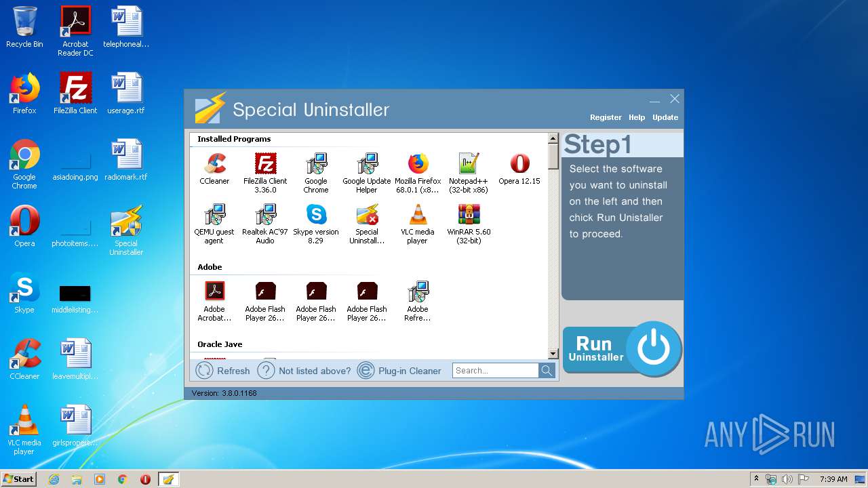Select Google Chrome desktop shortcut

(24, 164)
